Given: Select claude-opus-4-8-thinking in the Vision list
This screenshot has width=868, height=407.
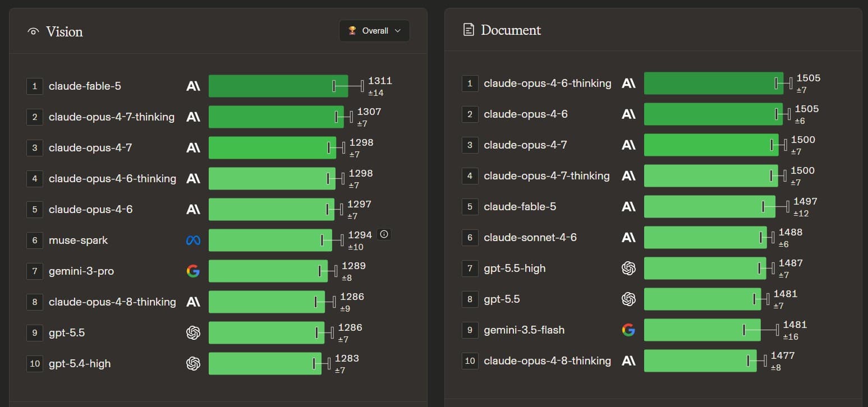Looking at the screenshot, I should [x=112, y=302].
